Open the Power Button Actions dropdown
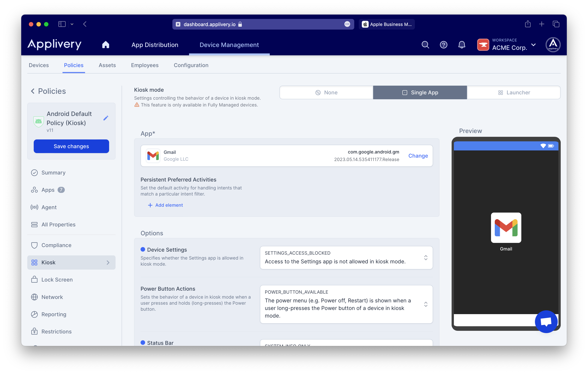Screen dimensions: 588x374 coord(346,304)
